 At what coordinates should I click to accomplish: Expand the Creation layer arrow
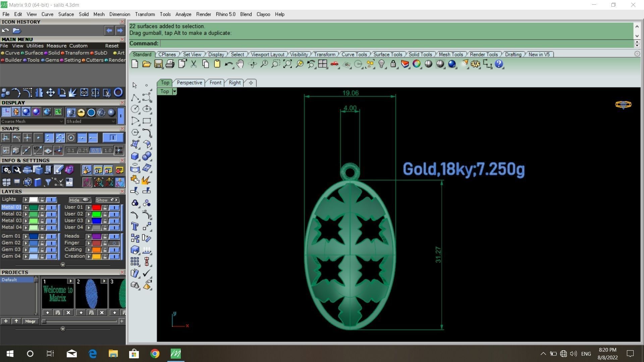point(89,256)
